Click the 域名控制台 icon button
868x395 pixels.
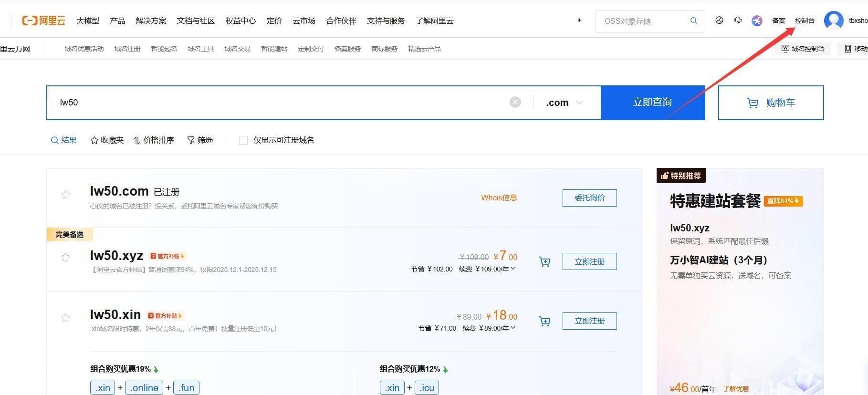(x=803, y=49)
